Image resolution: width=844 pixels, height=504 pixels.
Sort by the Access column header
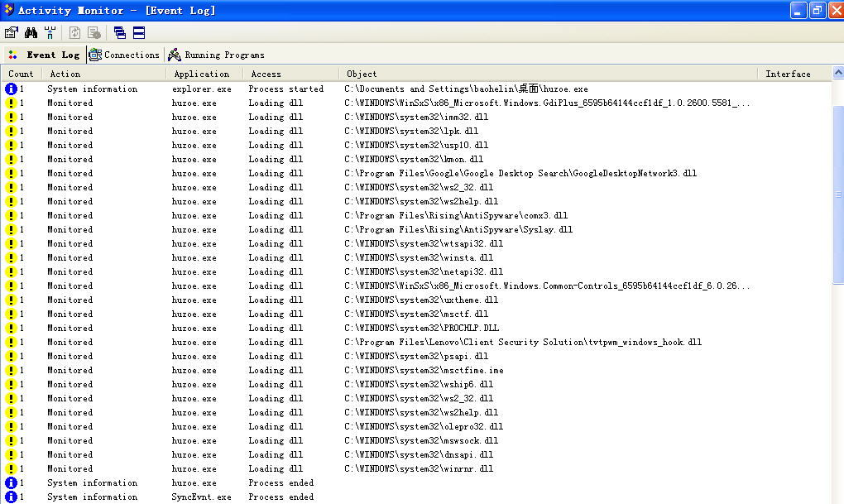(291, 74)
